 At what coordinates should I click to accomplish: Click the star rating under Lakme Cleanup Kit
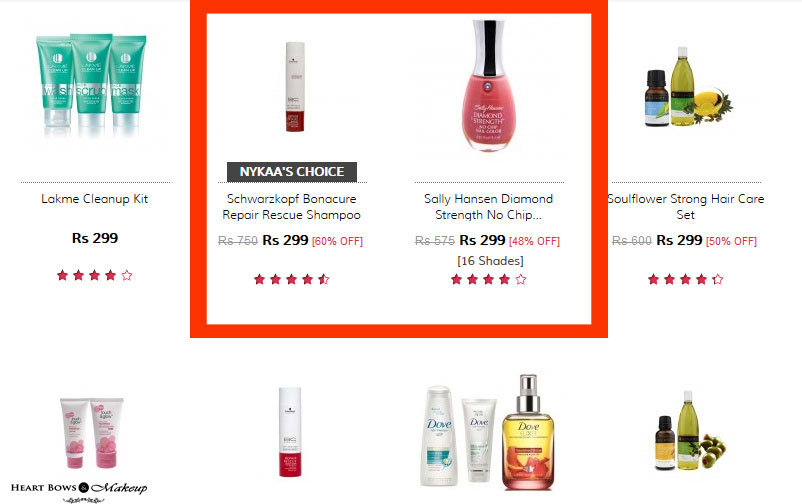(95, 275)
